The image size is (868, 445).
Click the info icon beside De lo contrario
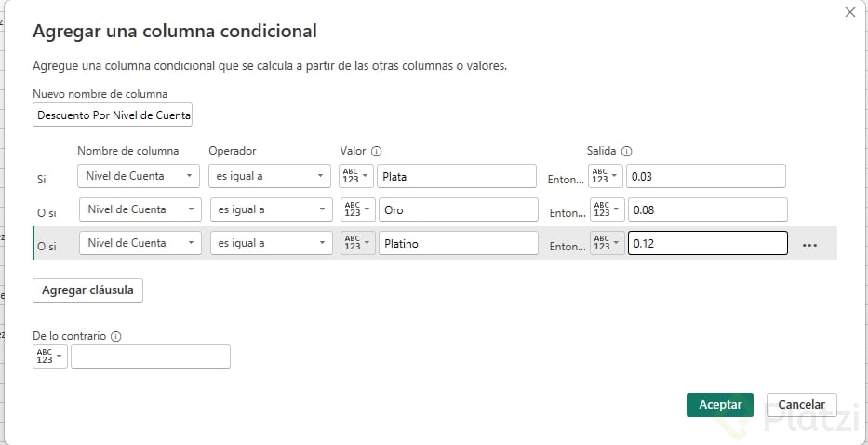116,337
